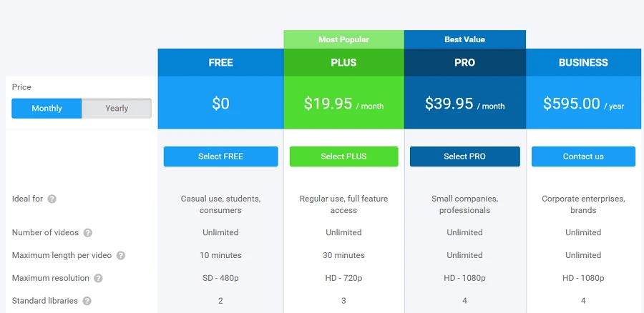Click the Select FREE button
Screen dimensions: 644x313
click(220, 156)
